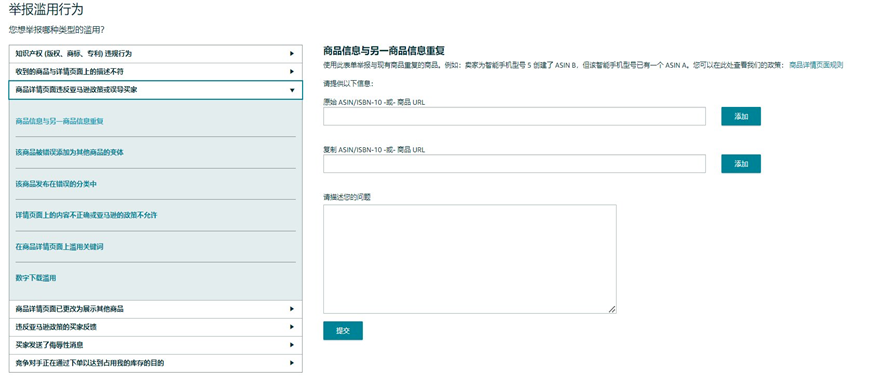Screen dimensions: 873x383
Task: Open the 商品详情页面规则 link
Action: (x=816, y=65)
